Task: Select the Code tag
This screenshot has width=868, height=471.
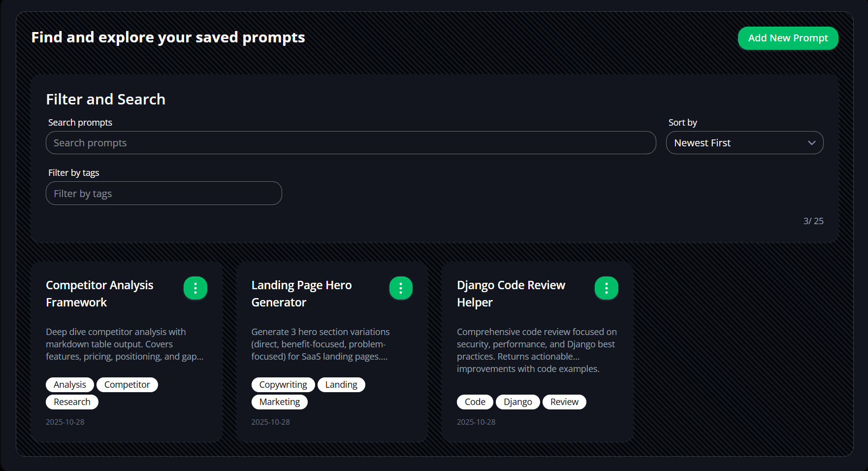Action: (475, 402)
